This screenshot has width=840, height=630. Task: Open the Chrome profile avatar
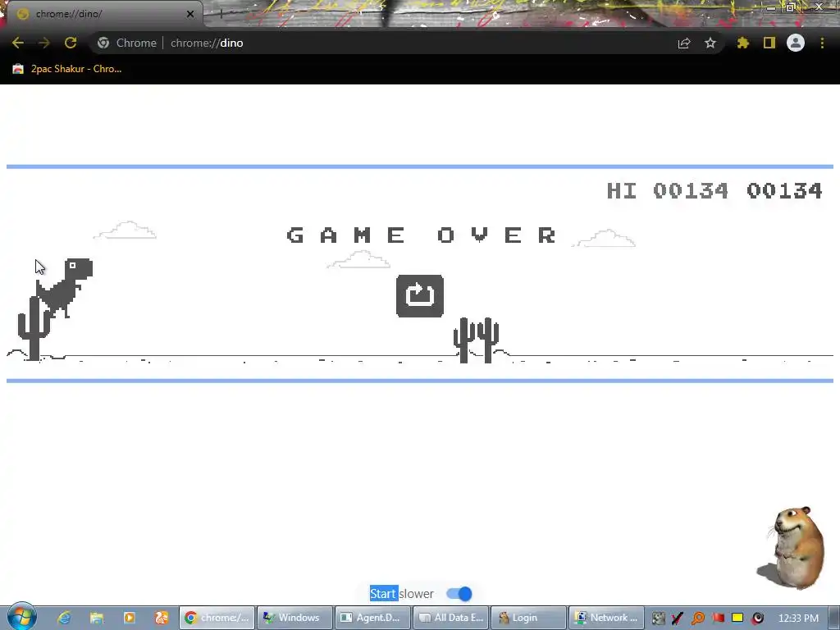pos(796,43)
